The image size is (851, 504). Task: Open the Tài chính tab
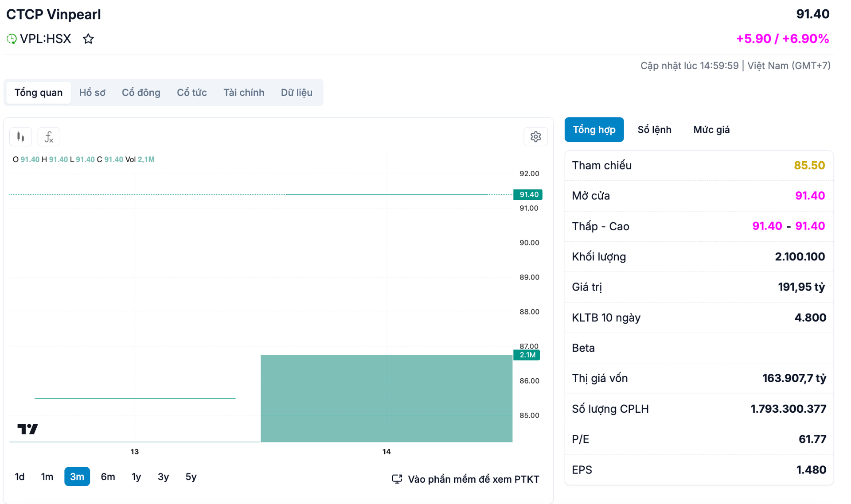tap(244, 93)
